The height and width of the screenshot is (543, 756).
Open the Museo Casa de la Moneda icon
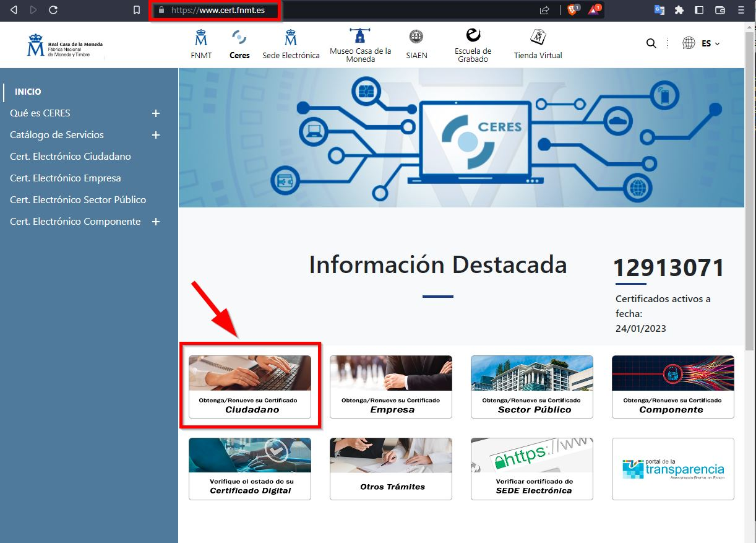(361, 43)
